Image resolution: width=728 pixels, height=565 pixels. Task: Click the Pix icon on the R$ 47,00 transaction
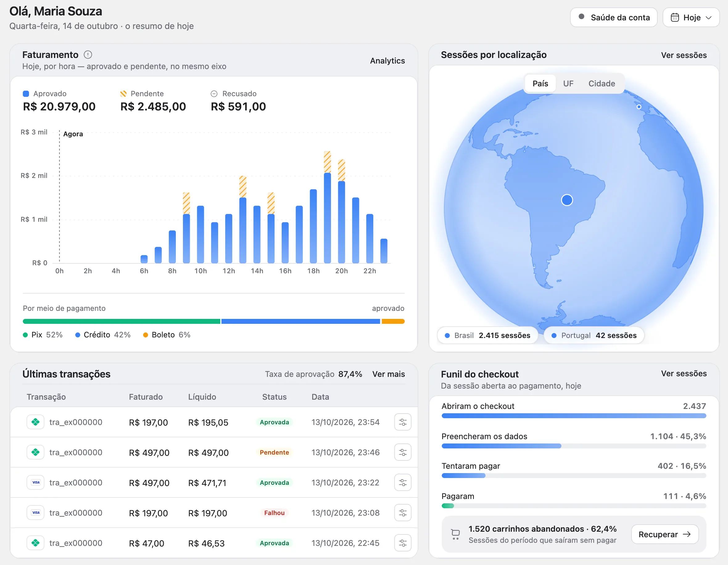pos(35,543)
